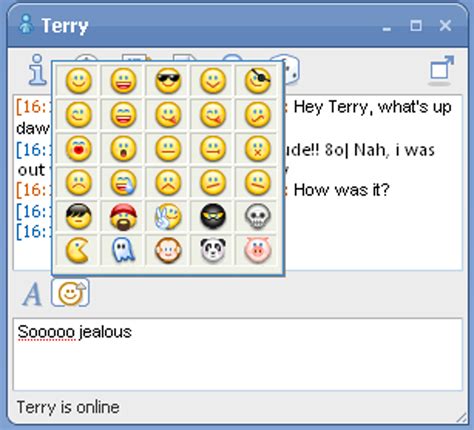Open contact info with the i icon

pyautogui.click(x=38, y=70)
